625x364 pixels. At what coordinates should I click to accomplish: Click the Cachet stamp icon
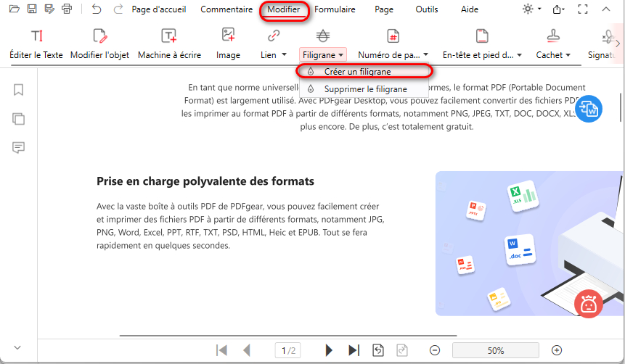(x=553, y=36)
